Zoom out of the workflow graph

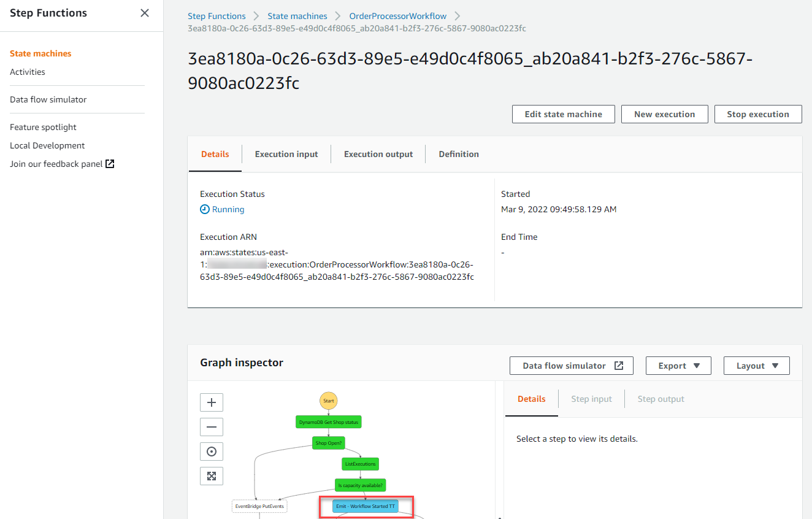tap(212, 427)
